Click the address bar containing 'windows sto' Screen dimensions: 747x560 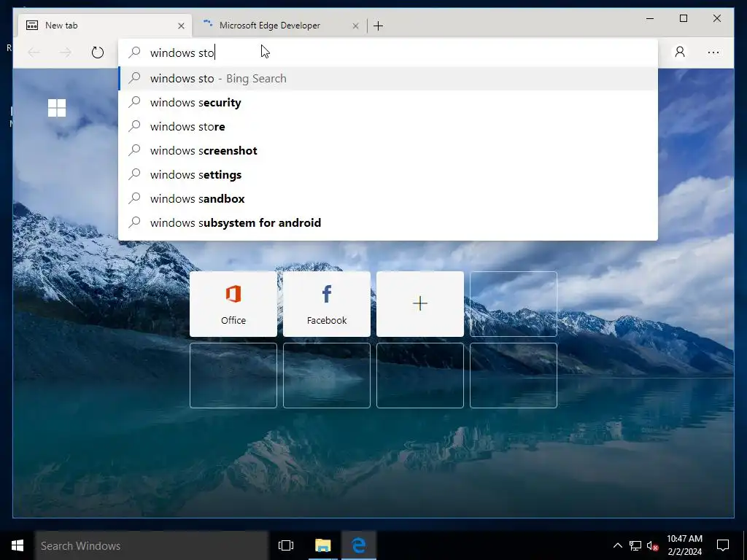[388, 52]
